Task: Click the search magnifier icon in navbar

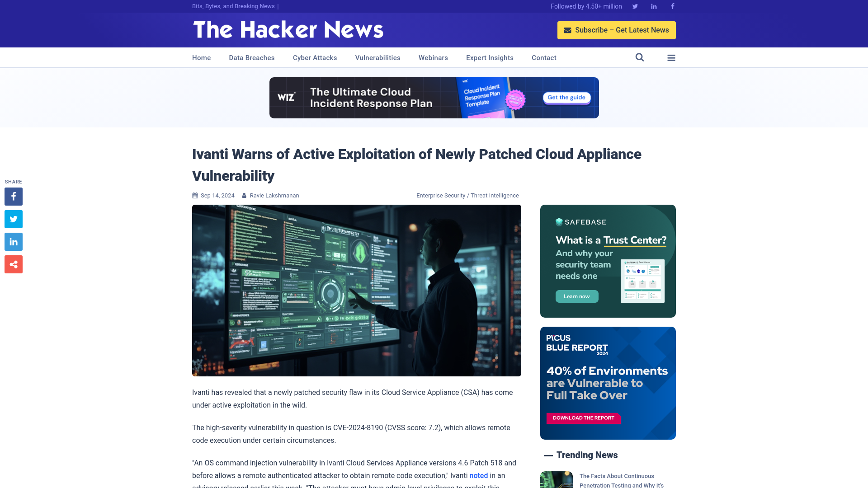Action: pyautogui.click(x=640, y=57)
